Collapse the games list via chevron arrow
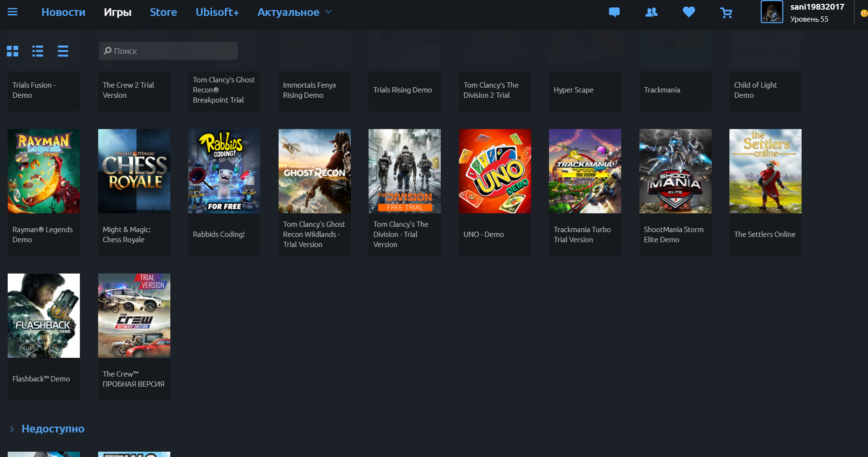The height and width of the screenshot is (457, 868). pos(11,429)
